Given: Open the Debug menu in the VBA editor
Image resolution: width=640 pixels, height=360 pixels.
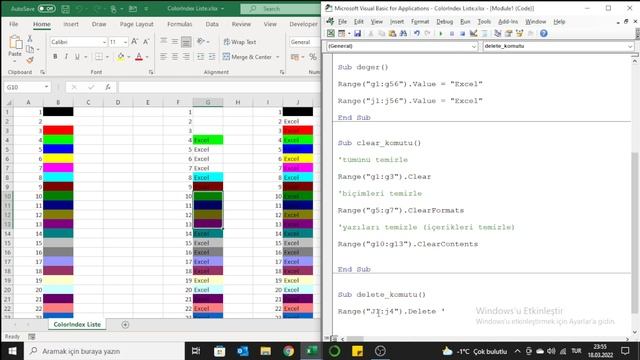Looking at the screenshot, I should coord(444,22).
